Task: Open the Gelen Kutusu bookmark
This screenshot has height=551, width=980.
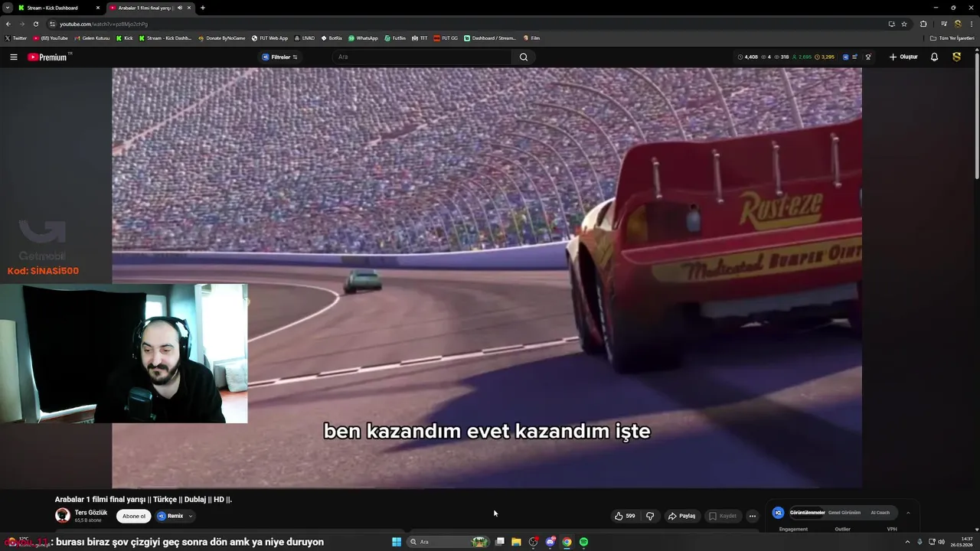Action: 92,37
